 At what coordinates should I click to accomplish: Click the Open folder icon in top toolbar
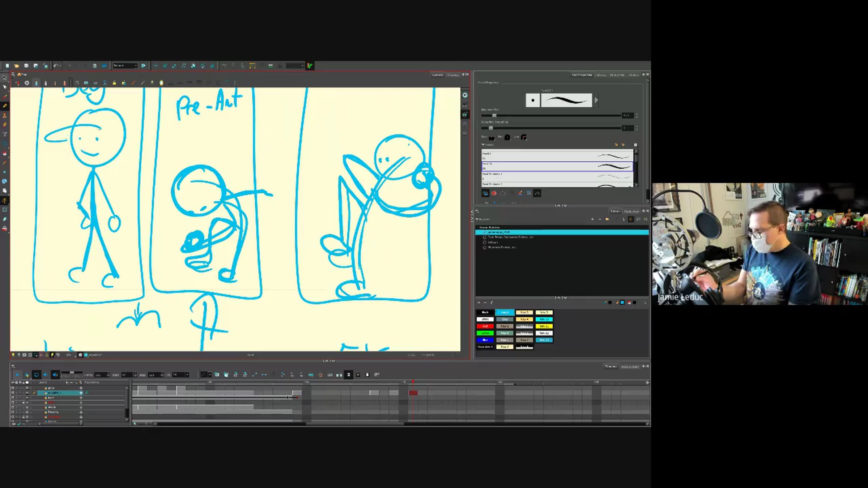17,66
